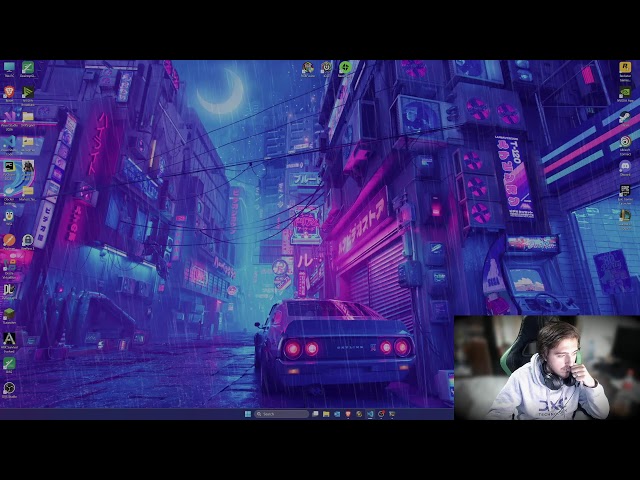
Task: Open ARK Survival Evolved shortcut
Action: [x=9, y=339]
